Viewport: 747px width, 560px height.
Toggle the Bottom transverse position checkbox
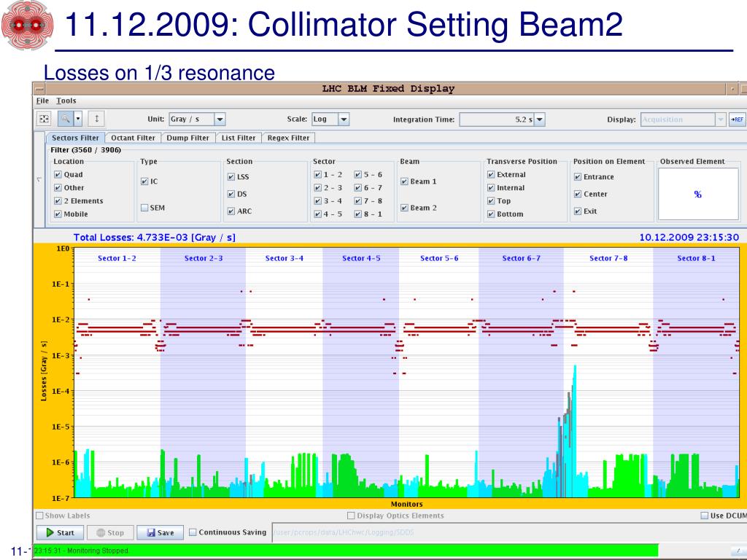tap(491, 214)
